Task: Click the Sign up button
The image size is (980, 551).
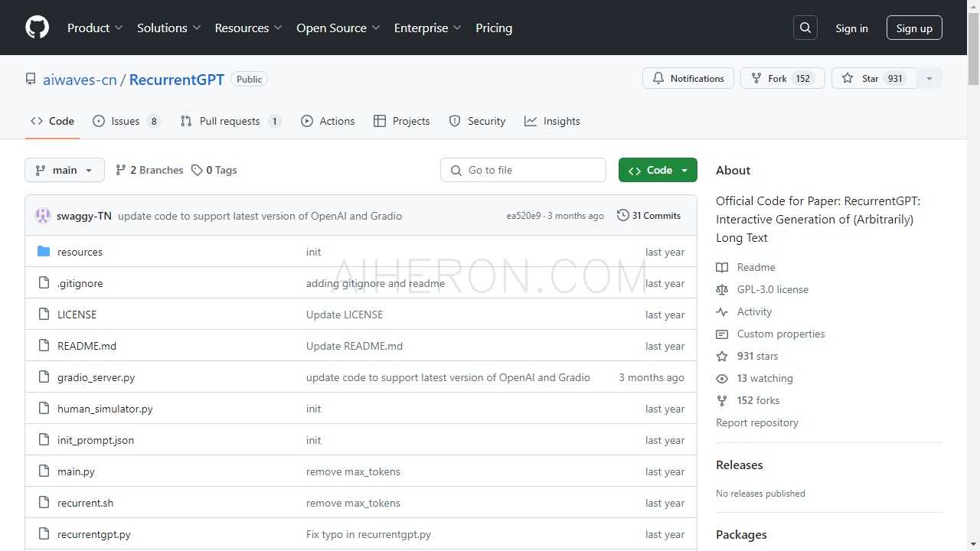Action: click(x=914, y=28)
